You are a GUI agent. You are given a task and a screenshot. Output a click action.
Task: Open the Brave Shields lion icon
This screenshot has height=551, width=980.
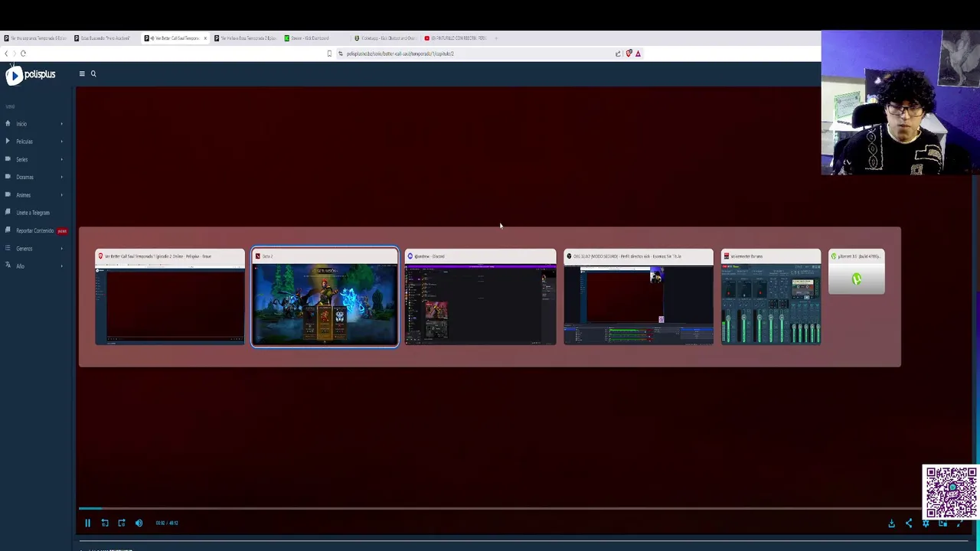(x=629, y=54)
